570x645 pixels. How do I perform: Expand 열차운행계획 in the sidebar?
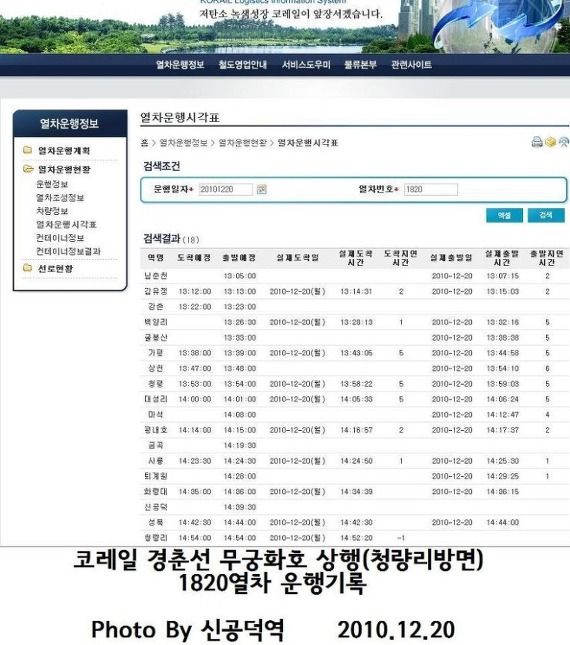click(64, 151)
